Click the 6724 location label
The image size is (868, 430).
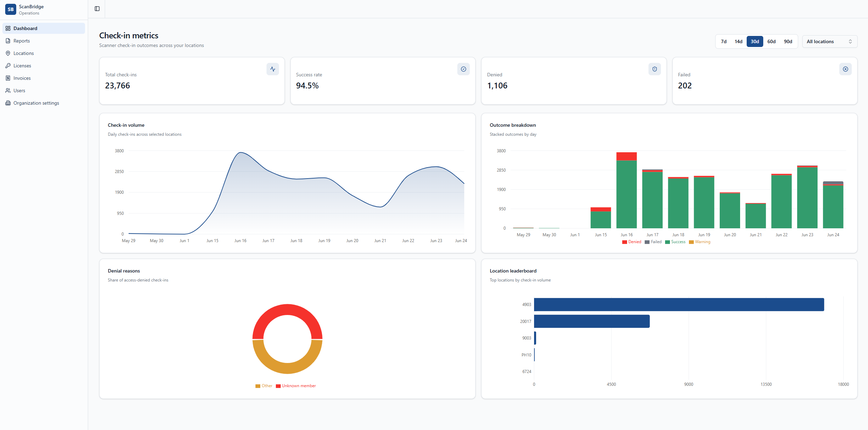point(526,372)
